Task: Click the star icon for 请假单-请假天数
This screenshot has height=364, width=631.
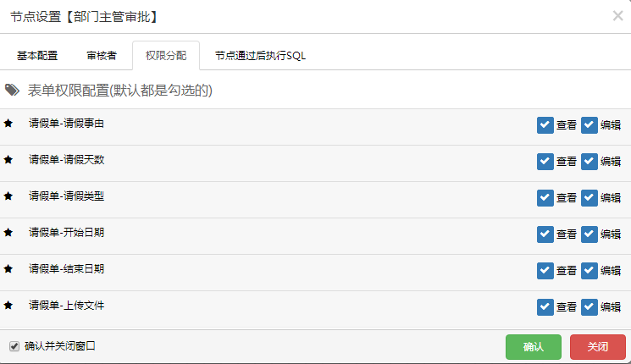Action: tap(8, 160)
